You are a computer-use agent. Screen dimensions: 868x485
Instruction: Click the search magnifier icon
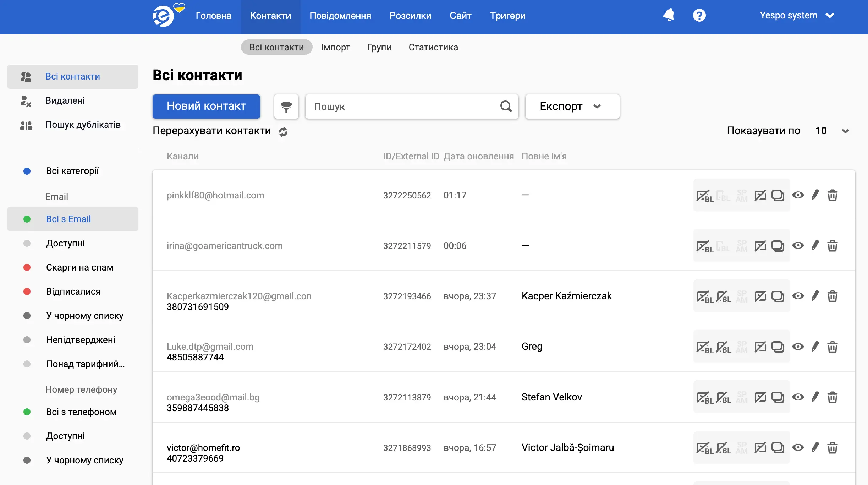(x=506, y=106)
